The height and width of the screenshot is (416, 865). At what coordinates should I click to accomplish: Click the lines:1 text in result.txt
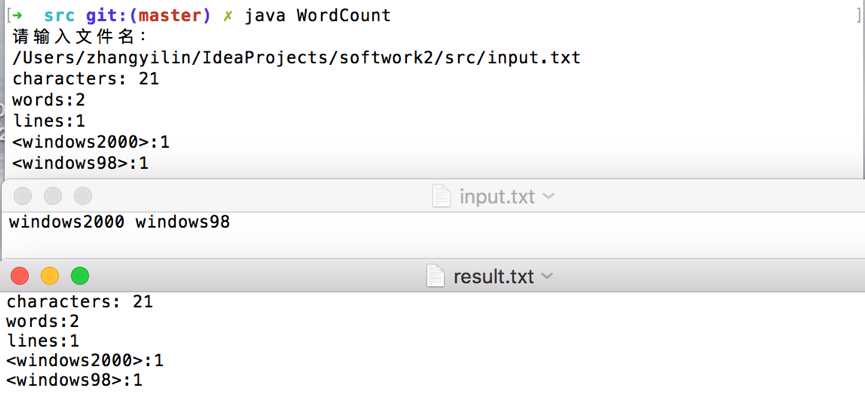pyautogui.click(x=42, y=341)
